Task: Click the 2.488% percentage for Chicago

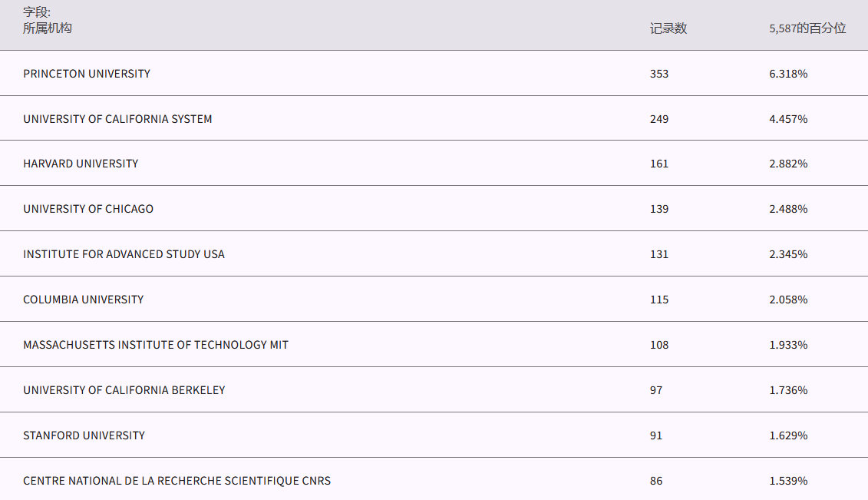Action: click(788, 209)
